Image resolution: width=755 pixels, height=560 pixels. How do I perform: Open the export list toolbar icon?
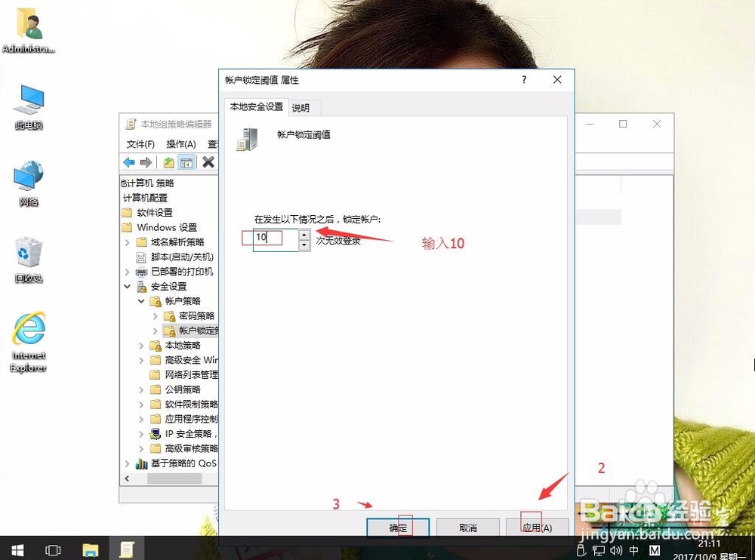[x=168, y=162]
